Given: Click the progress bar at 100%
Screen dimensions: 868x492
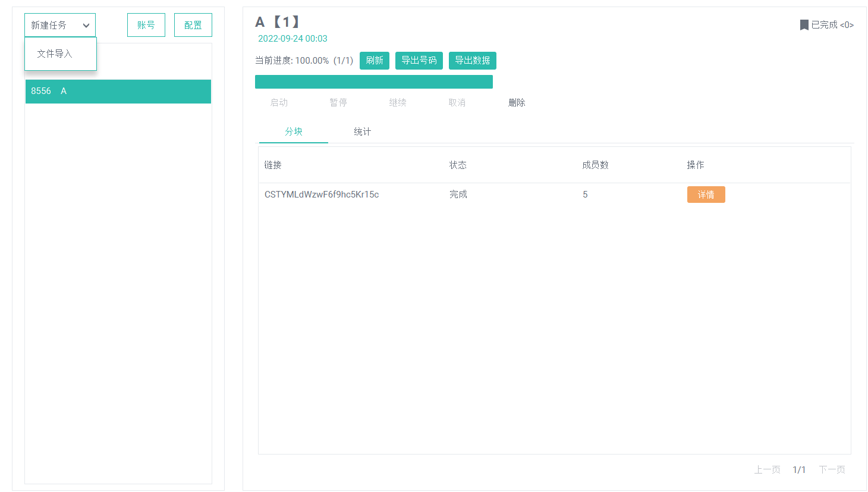Looking at the screenshot, I should click(374, 82).
